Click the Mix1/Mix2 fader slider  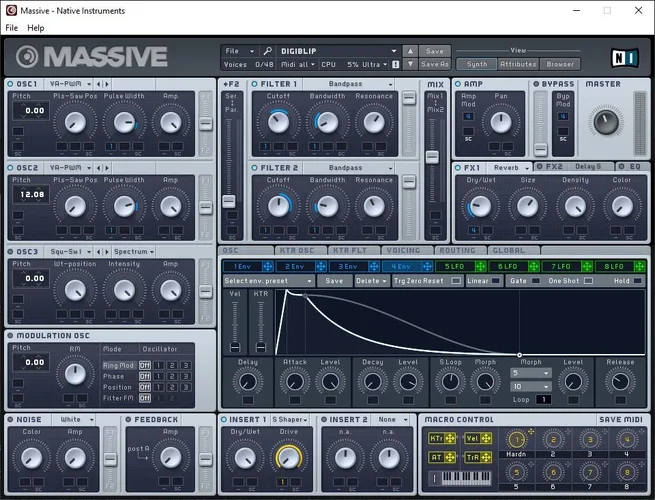[x=433, y=157]
